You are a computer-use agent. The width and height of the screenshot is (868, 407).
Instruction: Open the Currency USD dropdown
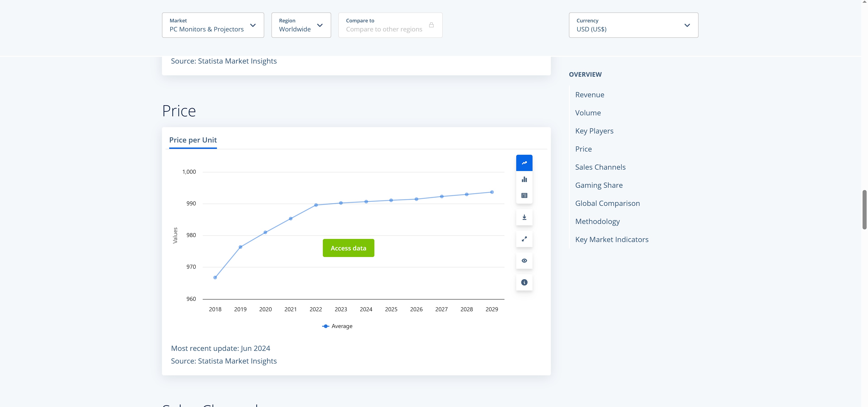tap(633, 25)
